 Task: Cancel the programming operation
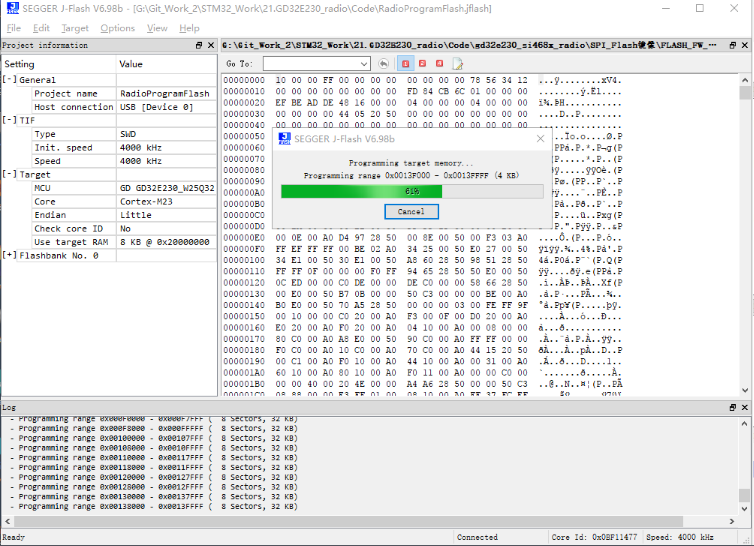click(411, 212)
